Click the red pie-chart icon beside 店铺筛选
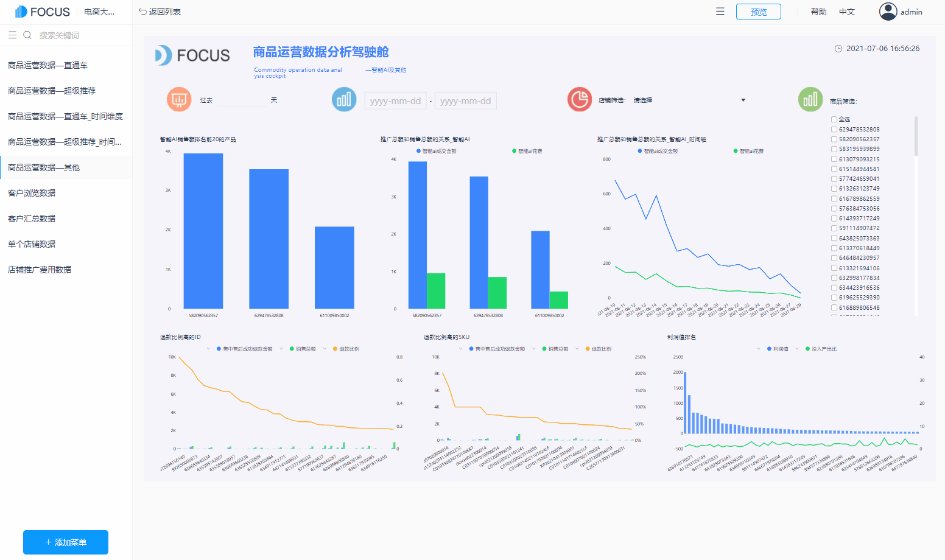Image resolution: width=945 pixels, height=560 pixels. coord(579,100)
